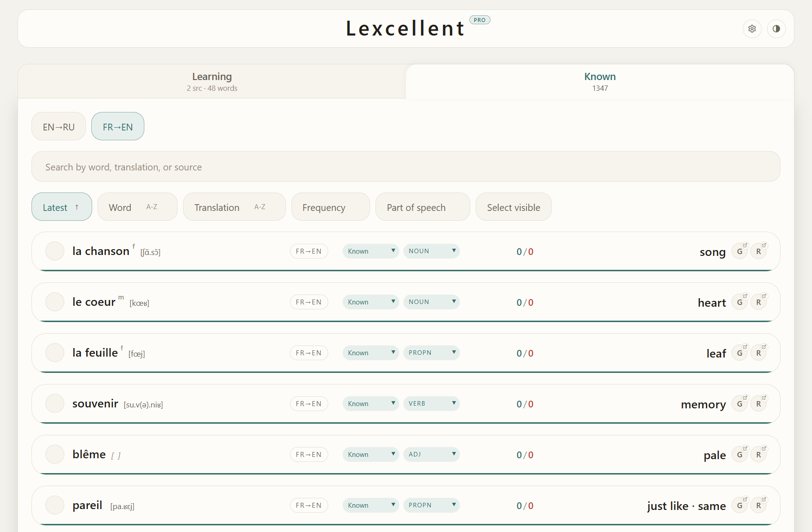
Task: Open the G link for heart
Action: coord(740,302)
